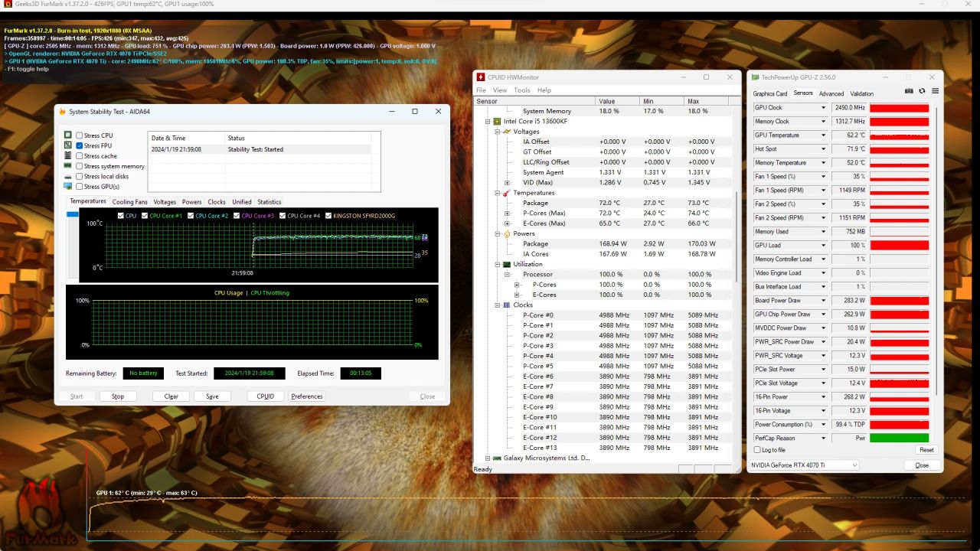Open the Validation tab in GPU-Z
The width and height of the screenshot is (980, 551).
(x=861, y=94)
